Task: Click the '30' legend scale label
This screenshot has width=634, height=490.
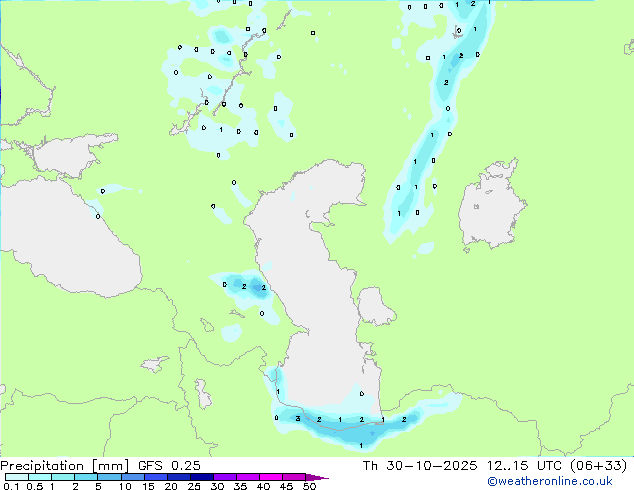Action: pyautogui.click(x=217, y=486)
